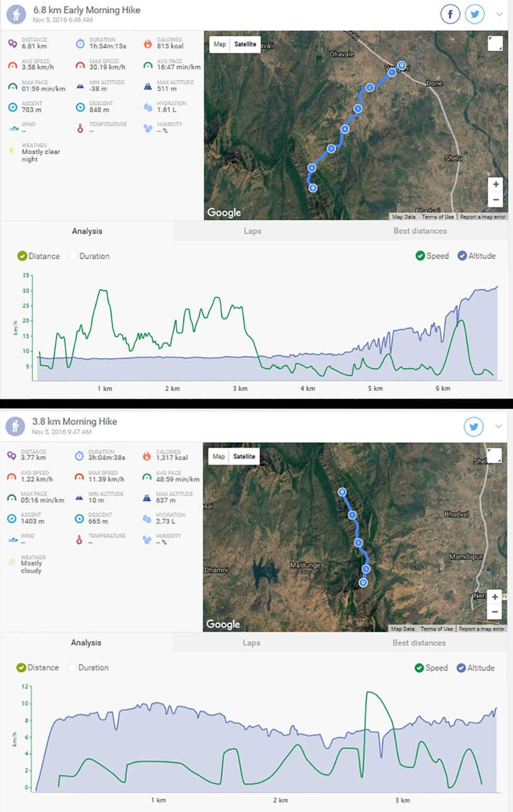Click the temperature thermometer icon on Morning Hike
513x812 pixels.
point(79,539)
